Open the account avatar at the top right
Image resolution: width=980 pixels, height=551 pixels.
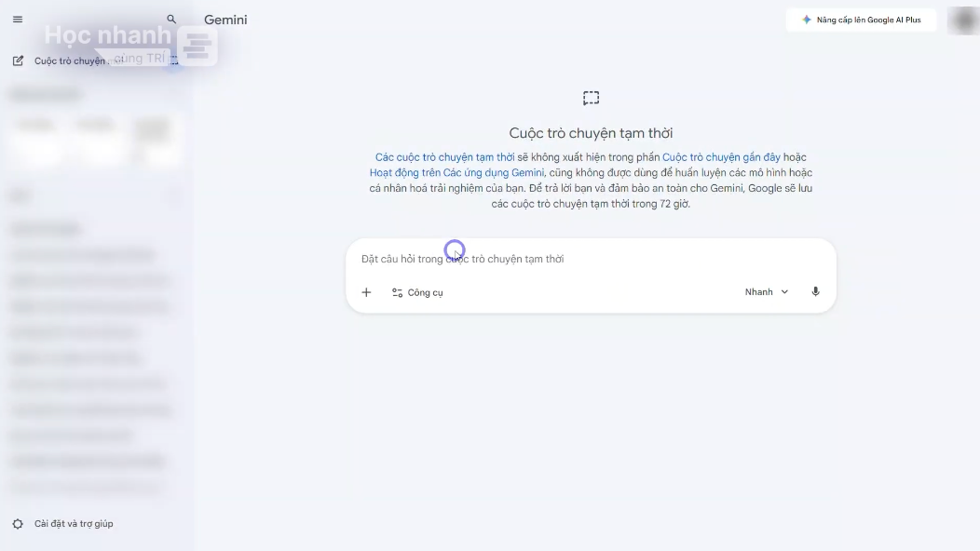964,20
